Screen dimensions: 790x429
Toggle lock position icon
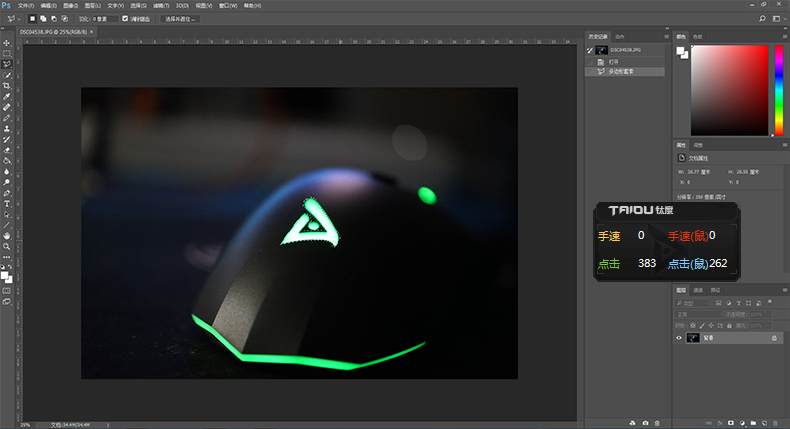pos(711,326)
